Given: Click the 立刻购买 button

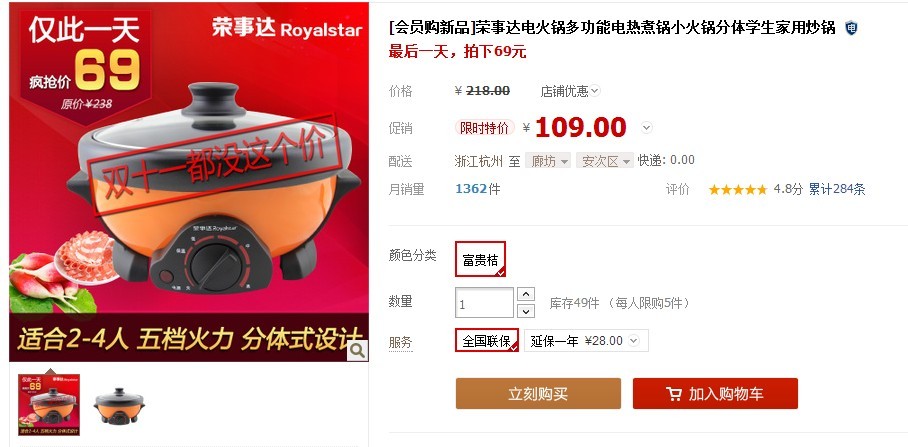Looking at the screenshot, I should pyautogui.click(x=538, y=394).
